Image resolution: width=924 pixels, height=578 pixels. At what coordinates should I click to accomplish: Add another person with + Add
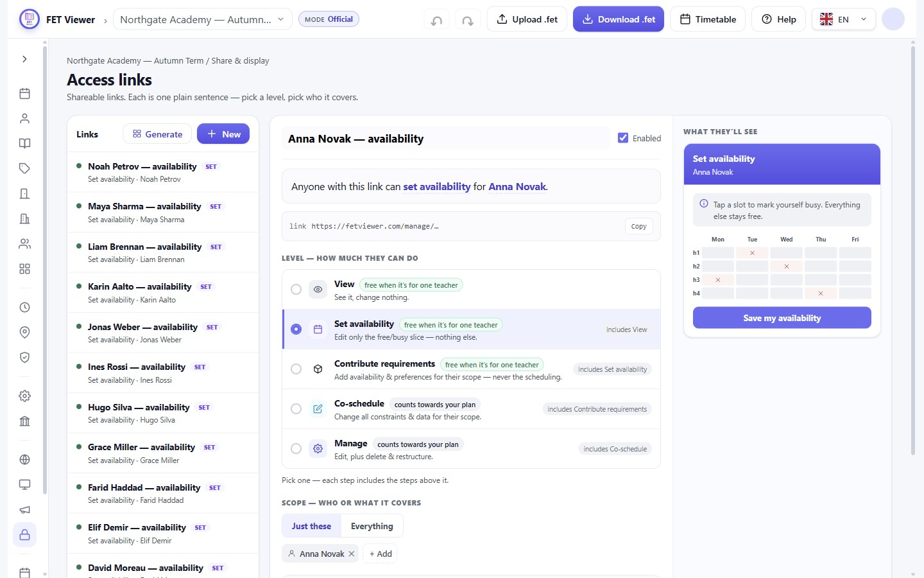381,554
